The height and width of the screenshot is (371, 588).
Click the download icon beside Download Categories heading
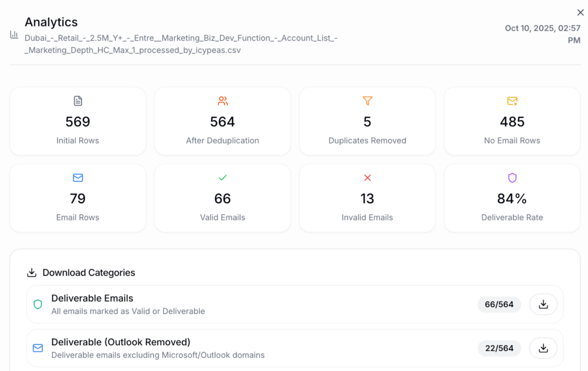(x=32, y=273)
